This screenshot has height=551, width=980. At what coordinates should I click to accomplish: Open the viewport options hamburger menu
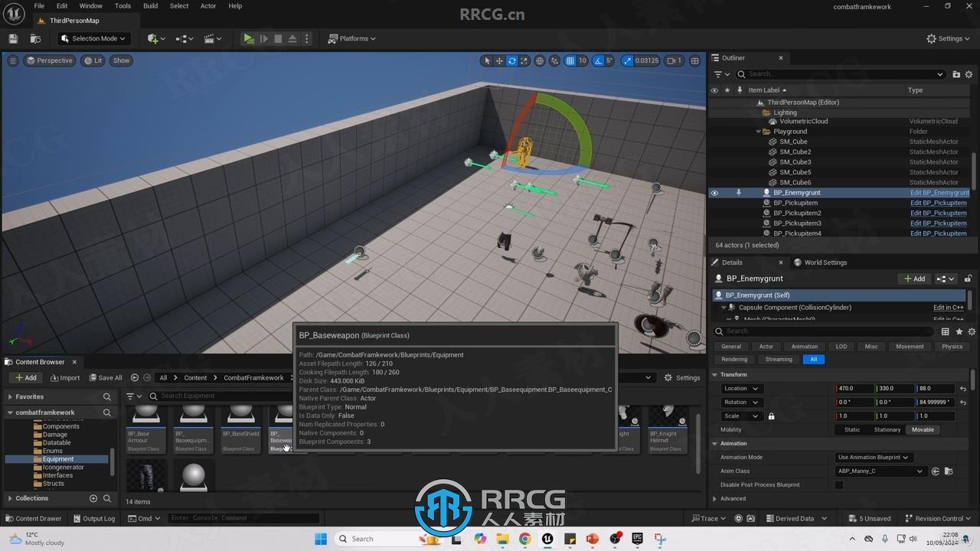tap(12, 60)
